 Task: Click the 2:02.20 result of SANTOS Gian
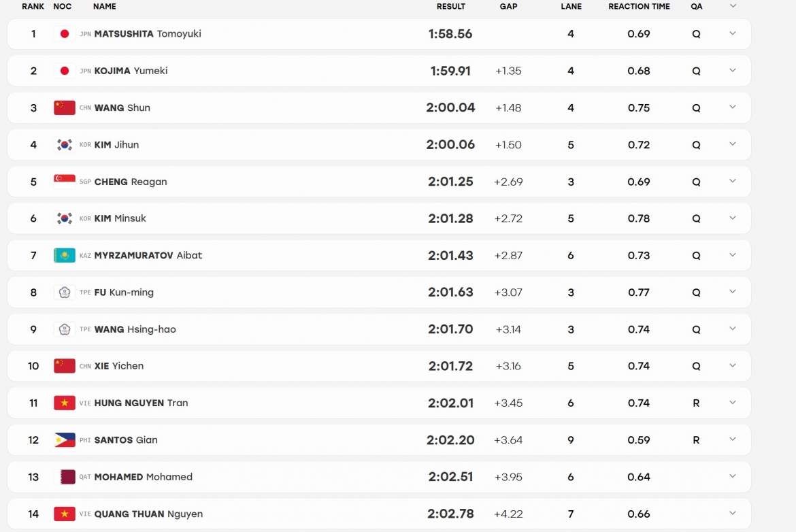point(450,440)
